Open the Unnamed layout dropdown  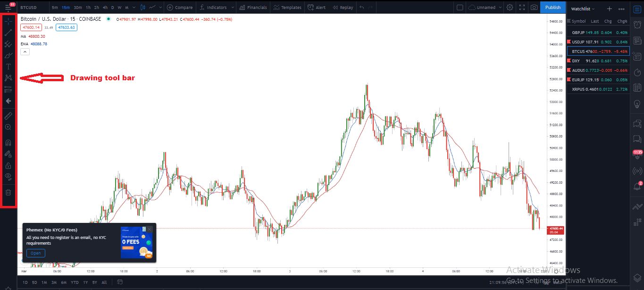click(x=485, y=8)
